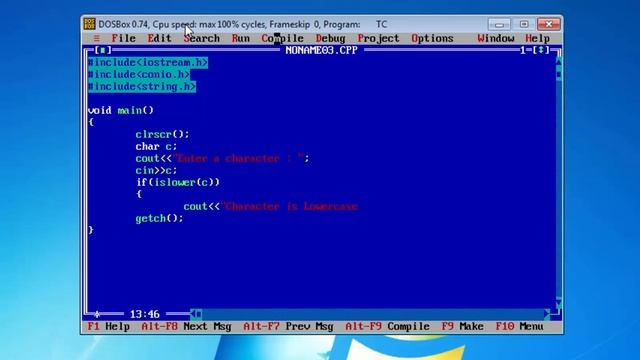Click vertical scrollbar down arrow

[x=559, y=302]
